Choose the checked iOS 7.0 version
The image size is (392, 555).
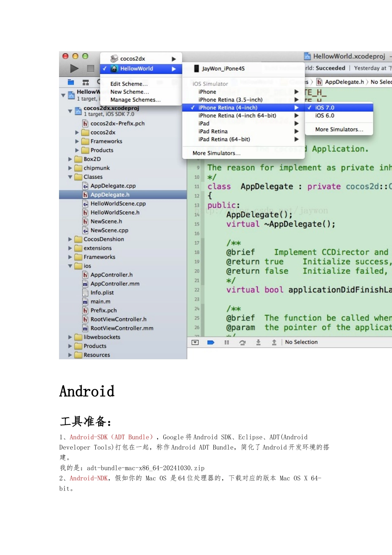339,107
